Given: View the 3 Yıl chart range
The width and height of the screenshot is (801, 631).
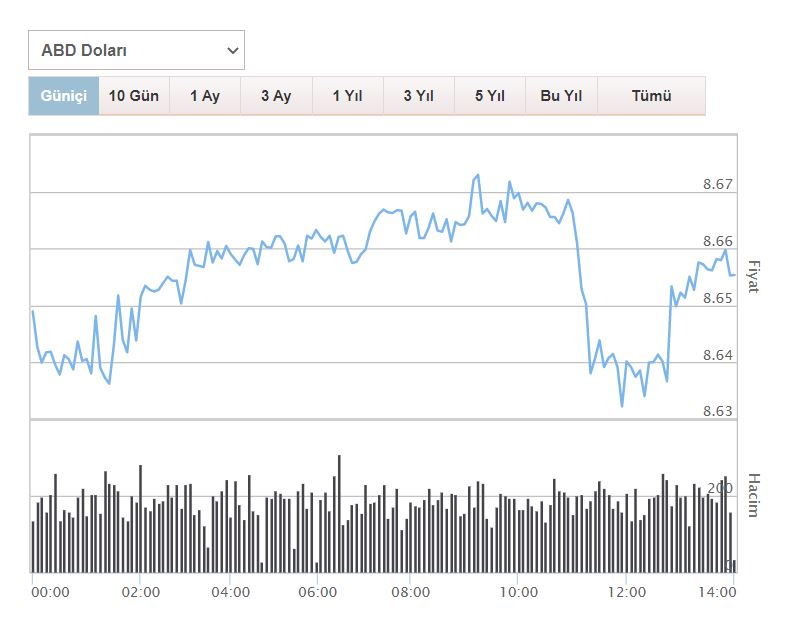Looking at the screenshot, I should tap(418, 96).
